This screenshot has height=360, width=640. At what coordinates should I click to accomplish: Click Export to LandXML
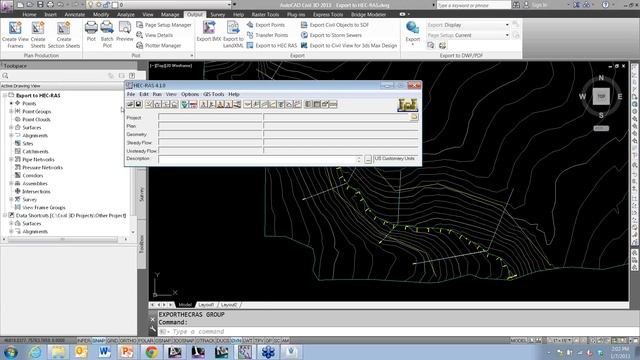point(233,35)
